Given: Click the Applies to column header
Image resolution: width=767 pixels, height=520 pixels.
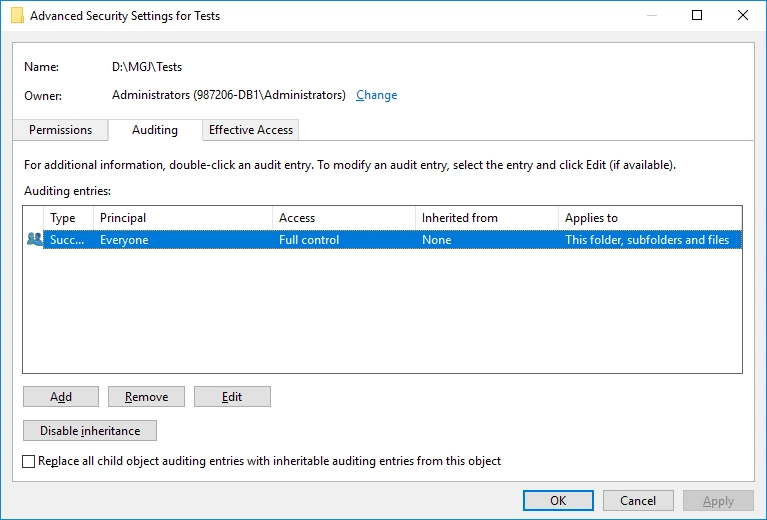Looking at the screenshot, I should pyautogui.click(x=649, y=218).
